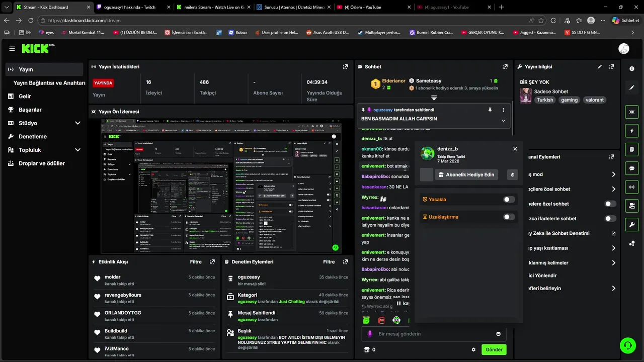Open the 'kelimeler' row chevron

613,263
